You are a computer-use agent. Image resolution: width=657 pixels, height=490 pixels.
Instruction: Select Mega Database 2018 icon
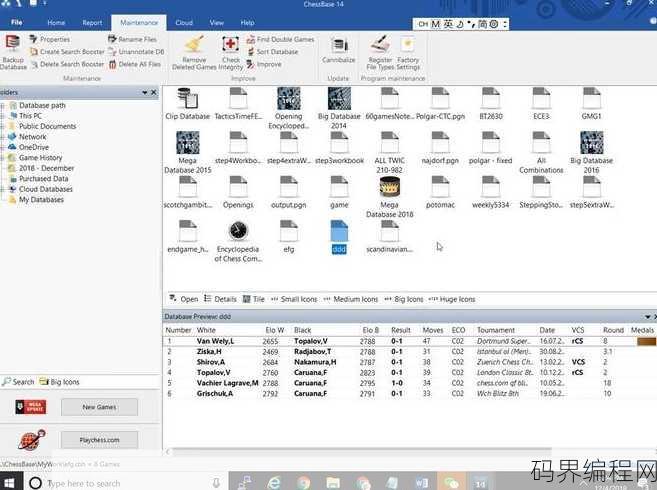point(390,197)
